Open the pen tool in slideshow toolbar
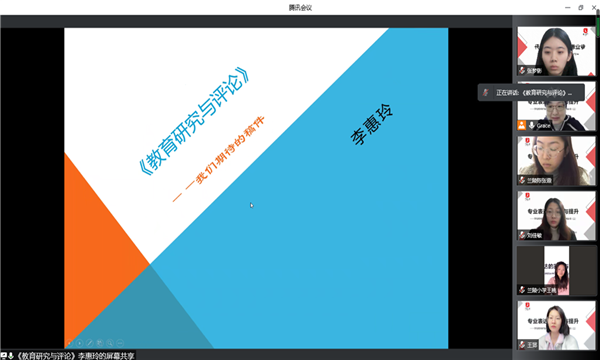The height and width of the screenshot is (360, 600). click(x=90, y=343)
